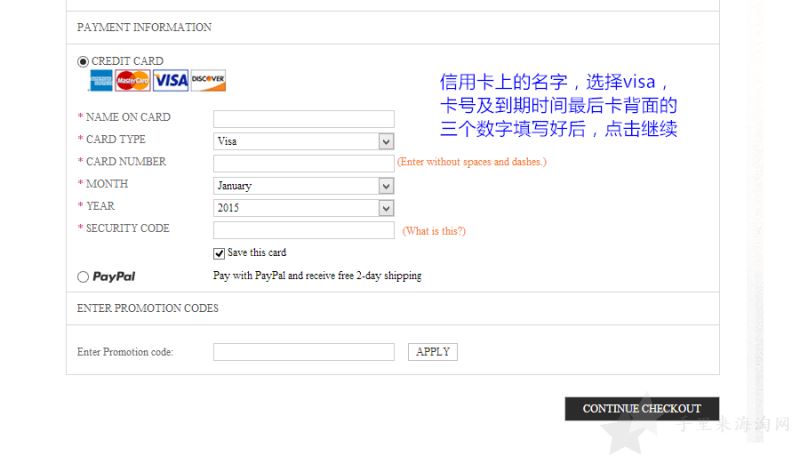Click the Card Number input field

pyautogui.click(x=304, y=163)
